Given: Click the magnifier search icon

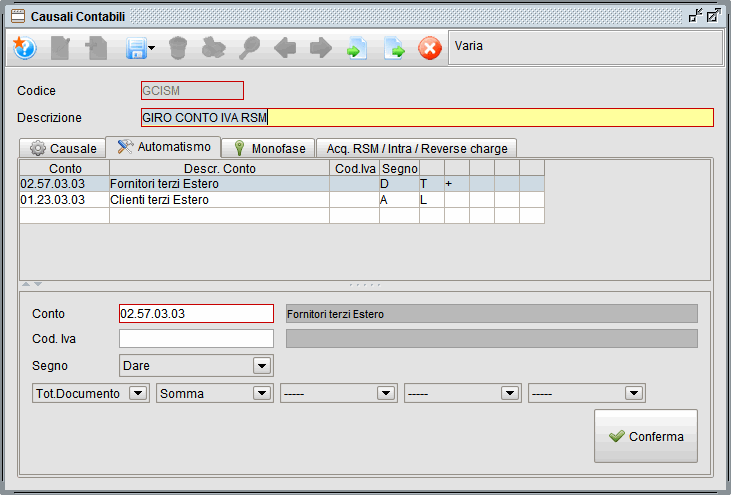Looking at the screenshot, I should click(249, 48).
